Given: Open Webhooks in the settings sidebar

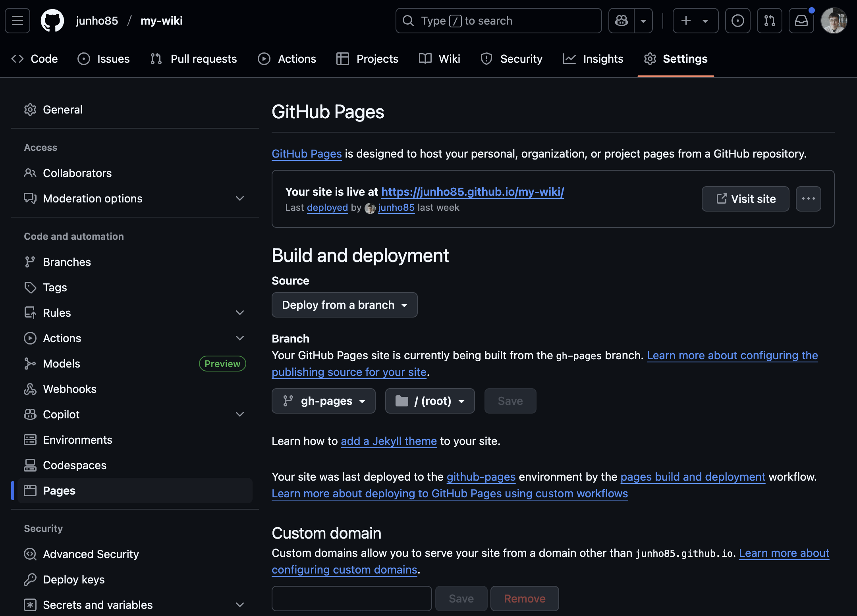Looking at the screenshot, I should 69,389.
